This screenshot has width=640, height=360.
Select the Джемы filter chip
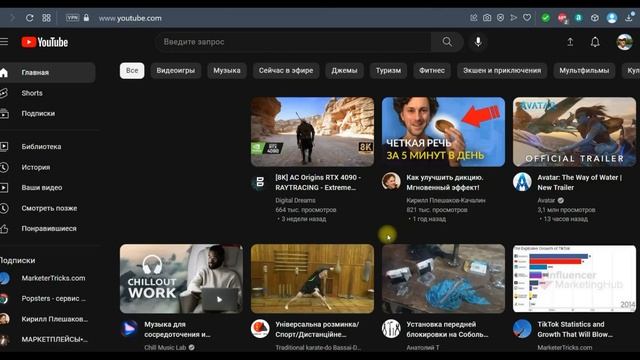click(344, 71)
